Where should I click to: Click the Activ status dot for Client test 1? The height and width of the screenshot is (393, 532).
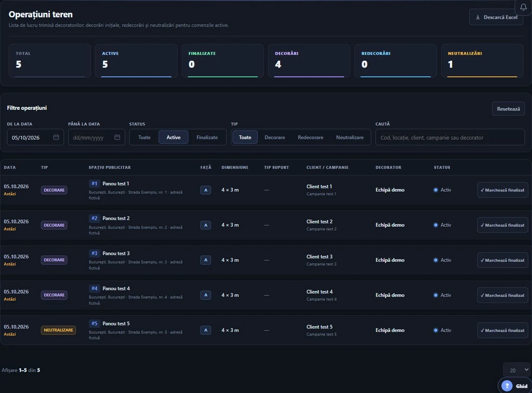point(435,190)
